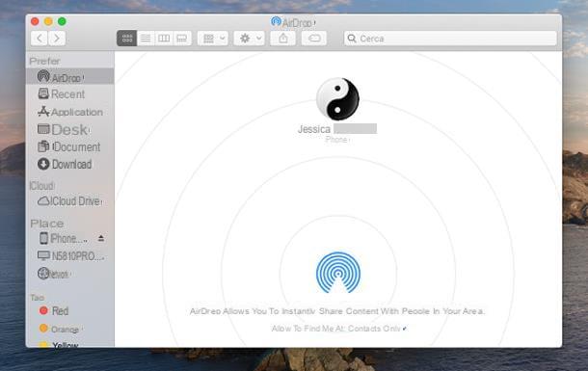Click the Edit Tags toolbar icon
Viewport: 588px width, 371px height.
click(x=314, y=39)
